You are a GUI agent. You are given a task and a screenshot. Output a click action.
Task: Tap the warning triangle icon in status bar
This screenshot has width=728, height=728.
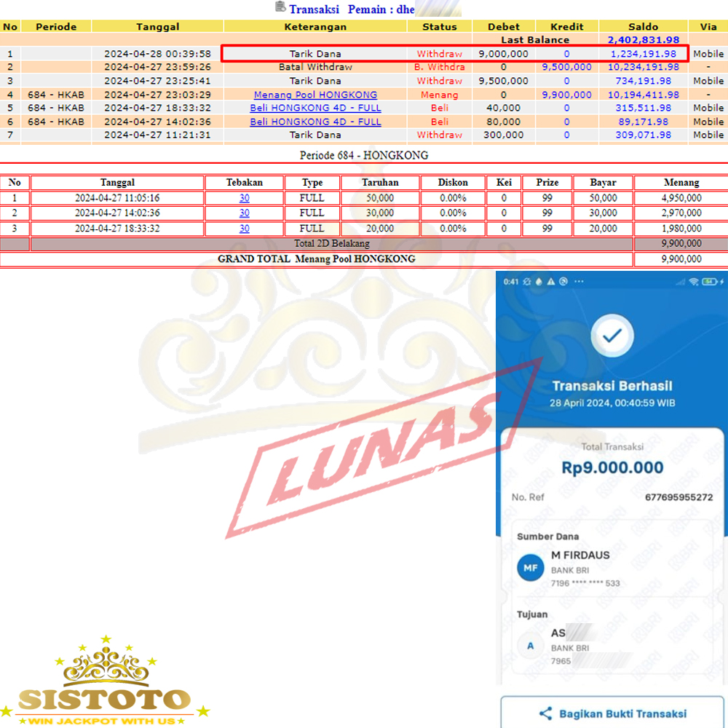[x=551, y=282]
